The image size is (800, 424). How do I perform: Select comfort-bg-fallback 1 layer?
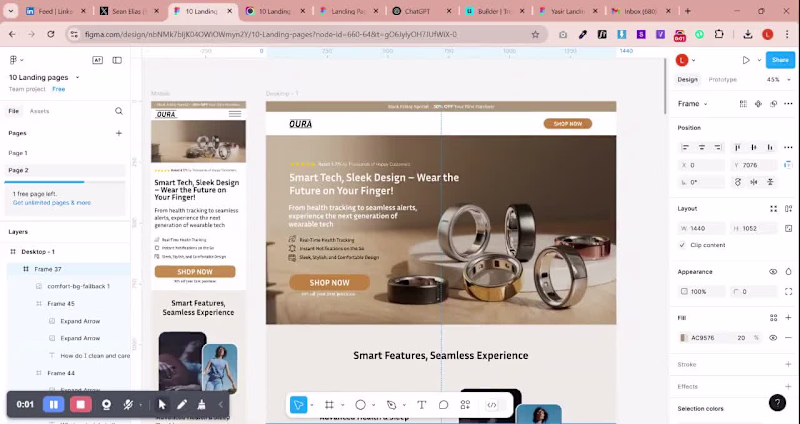79,286
